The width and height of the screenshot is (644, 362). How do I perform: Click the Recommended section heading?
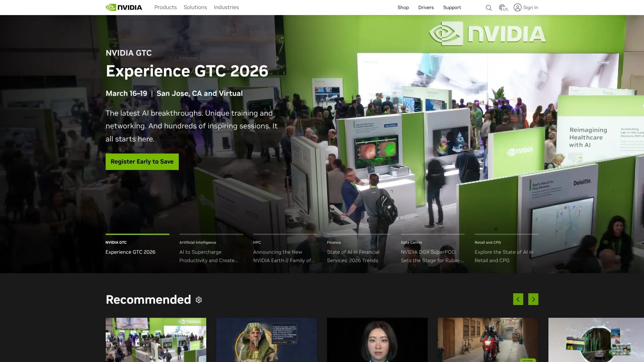[x=148, y=300]
